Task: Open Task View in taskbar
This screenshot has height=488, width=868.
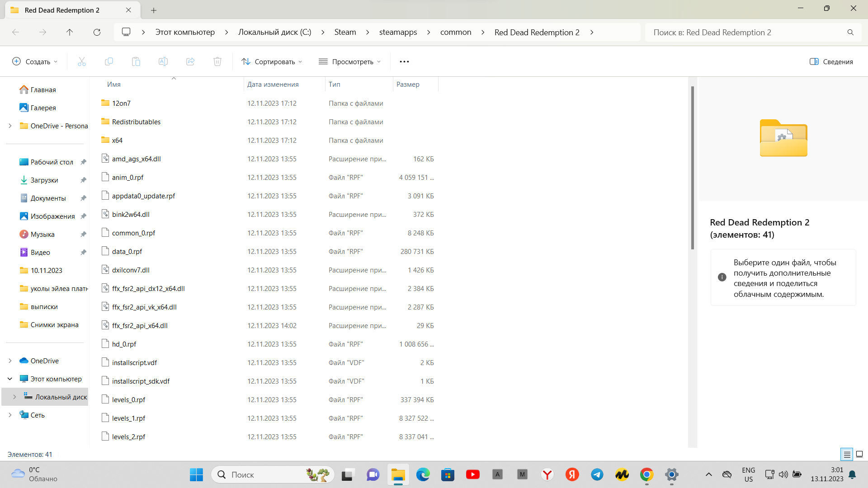Action: [x=347, y=474]
